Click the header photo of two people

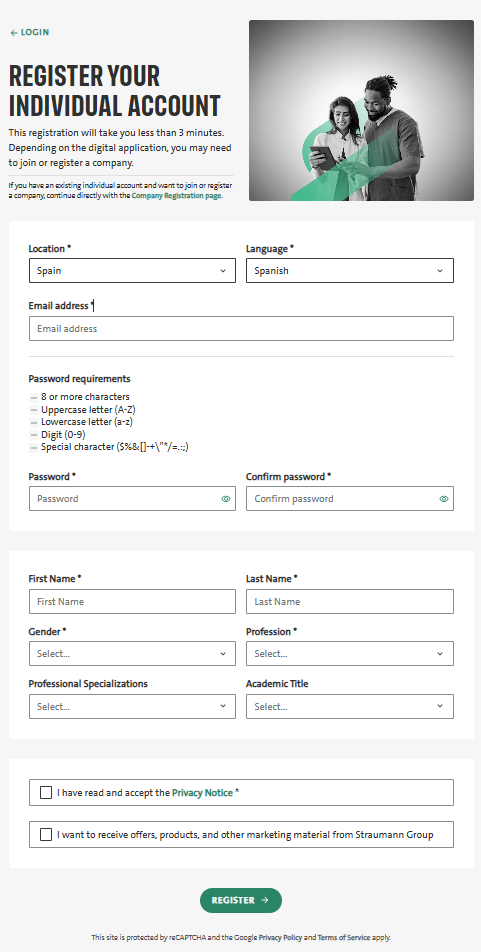click(x=361, y=110)
